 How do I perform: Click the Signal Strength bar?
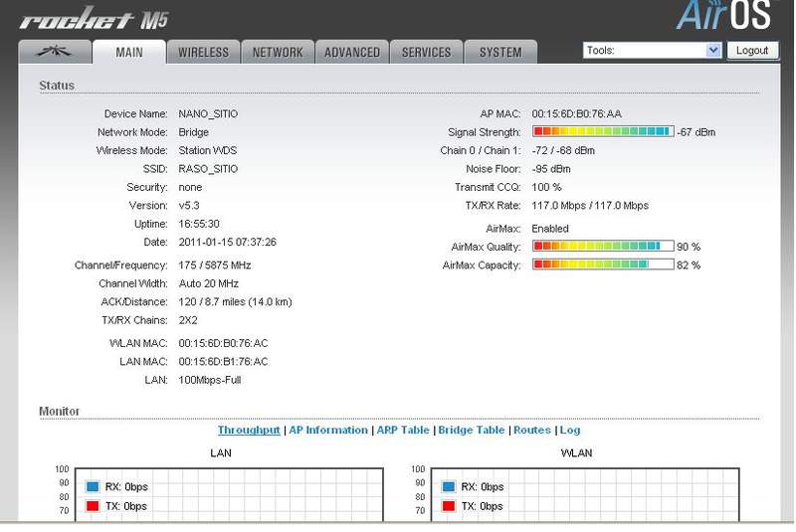(x=602, y=131)
